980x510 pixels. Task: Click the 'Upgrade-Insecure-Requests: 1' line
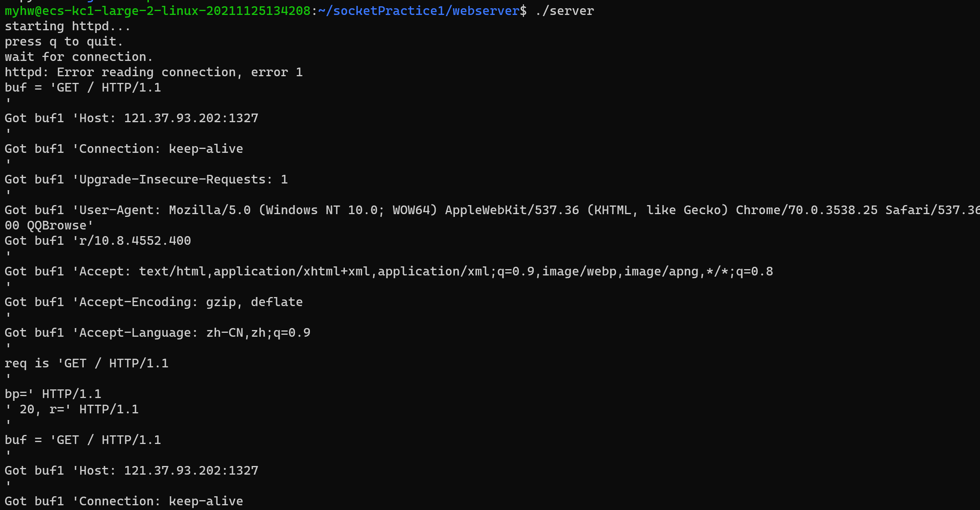tap(183, 180)
